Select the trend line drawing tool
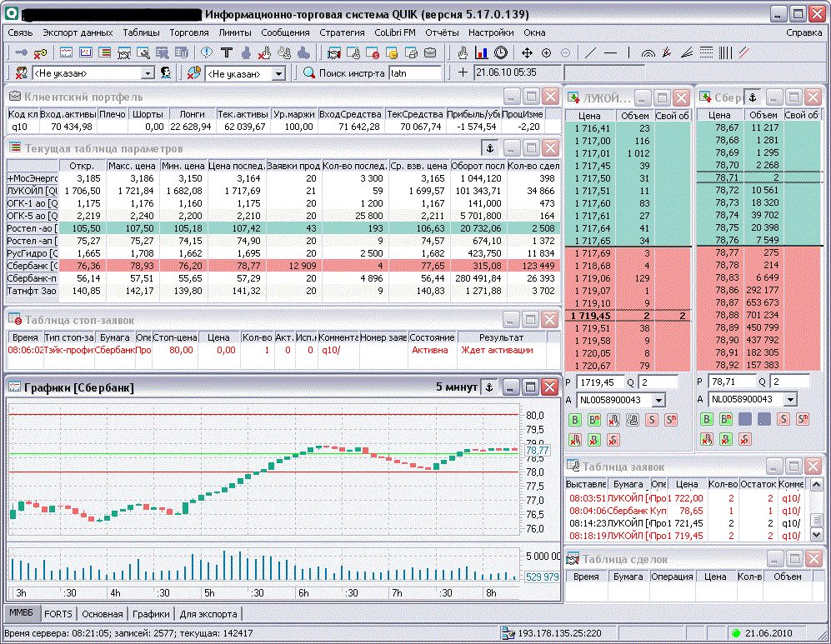The width and height of the screenshot is (831, 644). [591, 52]
